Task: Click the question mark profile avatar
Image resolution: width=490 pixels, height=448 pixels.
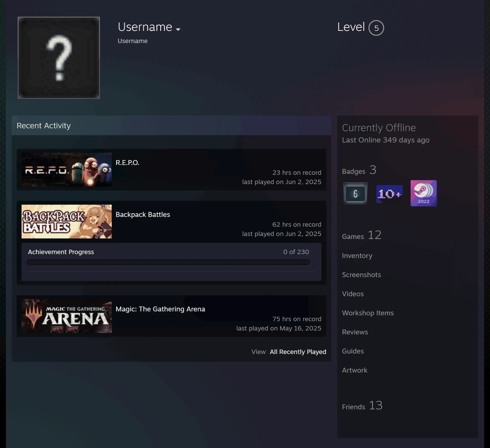Action: coord(59,58)
